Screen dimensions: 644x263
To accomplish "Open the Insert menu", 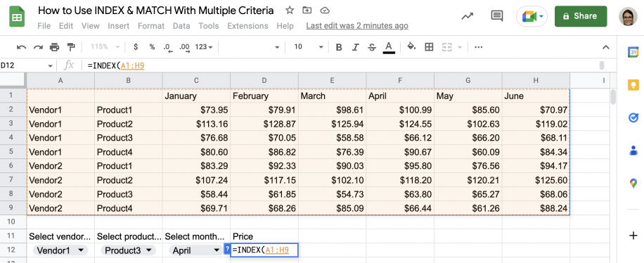I will coord(118,26).
